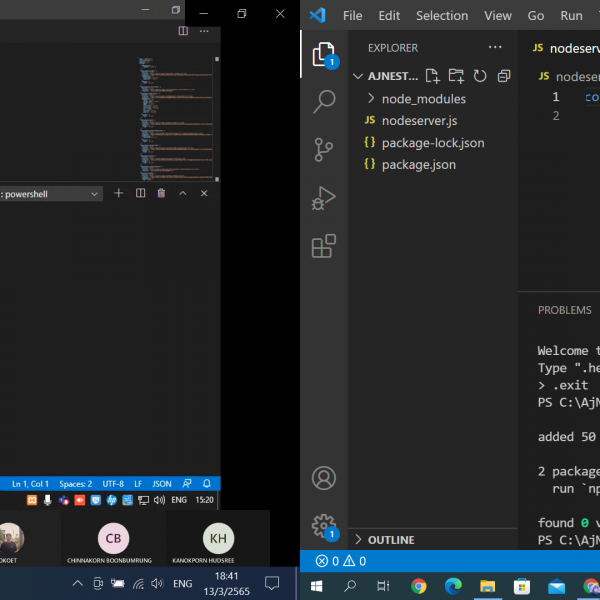This screenshot has height=600, width=600.
Task: Refresh the Explorer file tree
Action: pyautogui.click(x=480, y=76)
